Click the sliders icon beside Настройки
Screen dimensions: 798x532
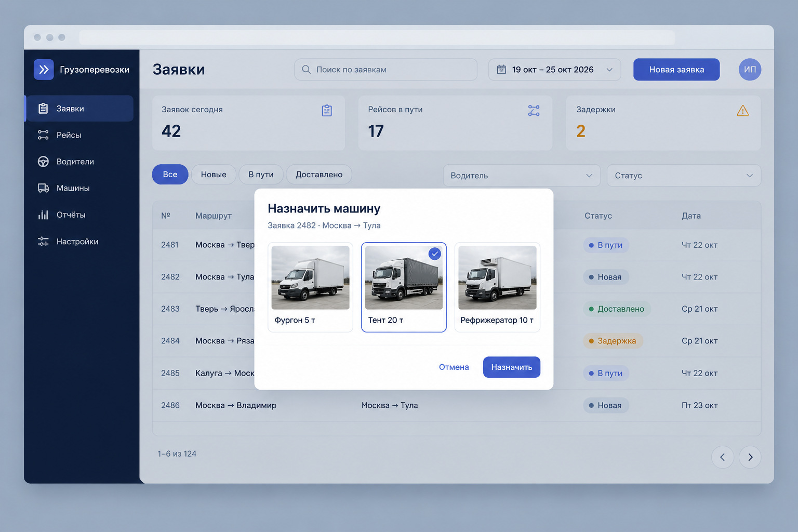click(x=44, y=242)
